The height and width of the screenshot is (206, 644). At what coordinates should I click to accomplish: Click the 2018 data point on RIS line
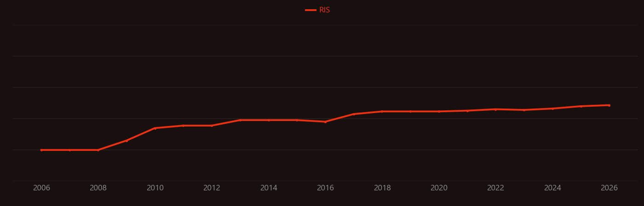(x=382, y=111)
